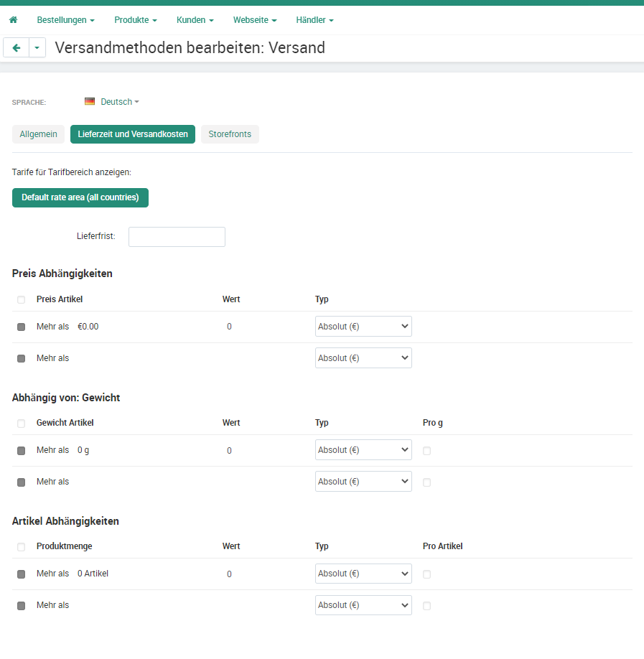This screenshot has width=644, height=659.
Task: Toggle the Gewicht Artikel header checkbox
Action: pyautogui.click(x=21, y=424)
